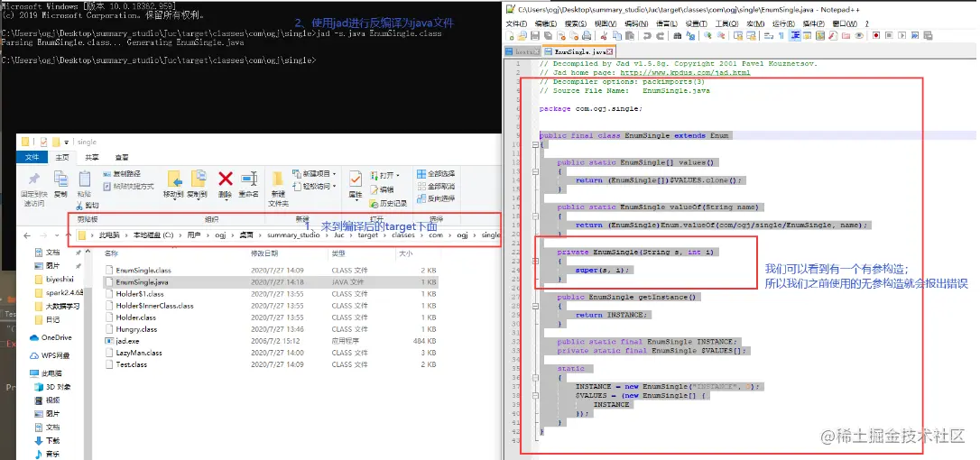Click 历史记录 in Explorer ribbon

pyautogui.click(x=388, y=203)
